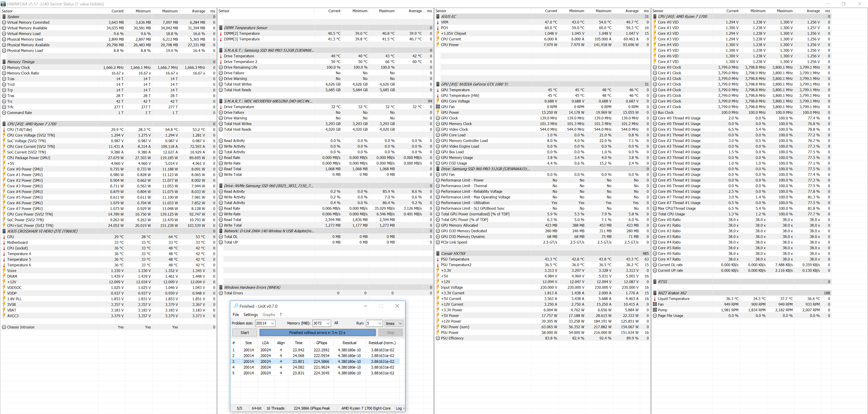Click the thermometer icon beside PSU Temperature
868x414 pixels.
[438, 259]
